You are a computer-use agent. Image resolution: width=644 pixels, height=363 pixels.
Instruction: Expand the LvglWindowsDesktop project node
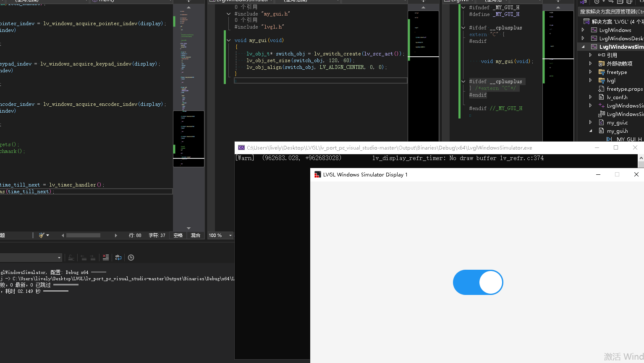coord(583,39)
